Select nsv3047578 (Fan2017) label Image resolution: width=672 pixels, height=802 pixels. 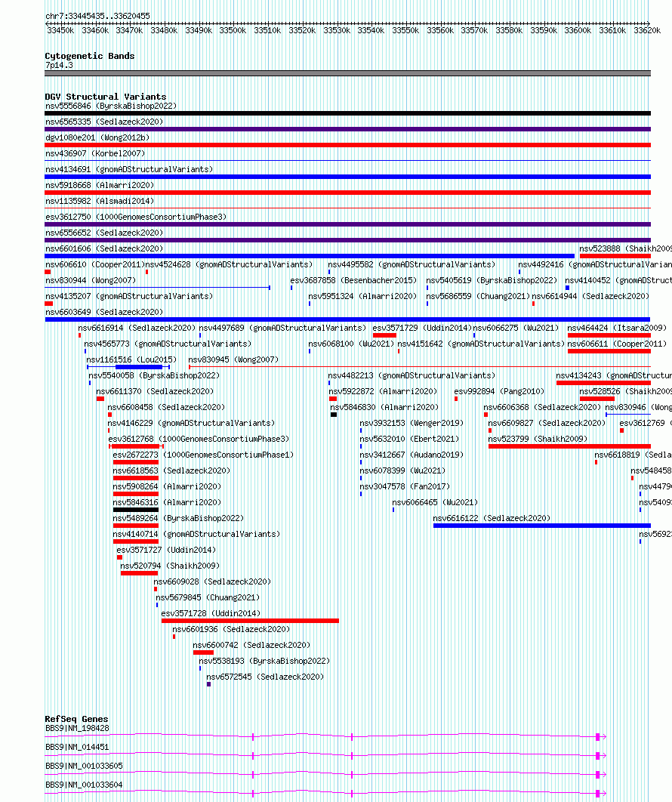[x=405, y=486]
